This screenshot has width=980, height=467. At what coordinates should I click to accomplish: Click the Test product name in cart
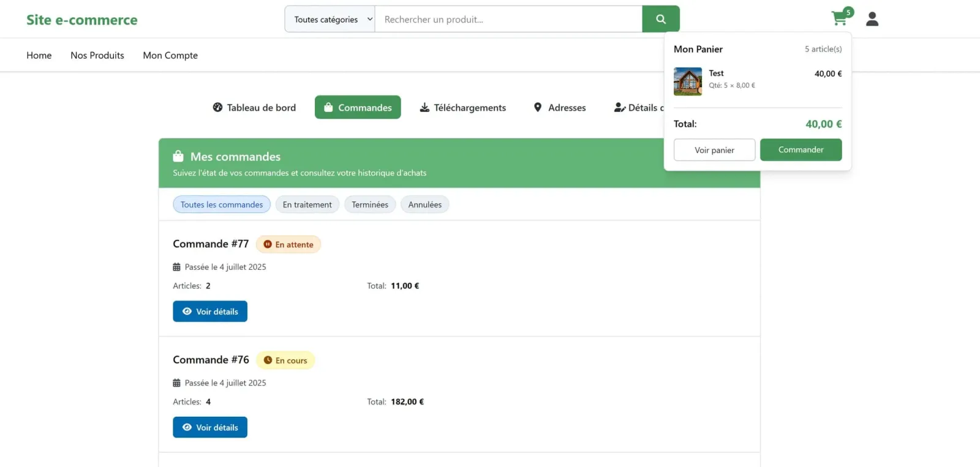tap(716, 73)
